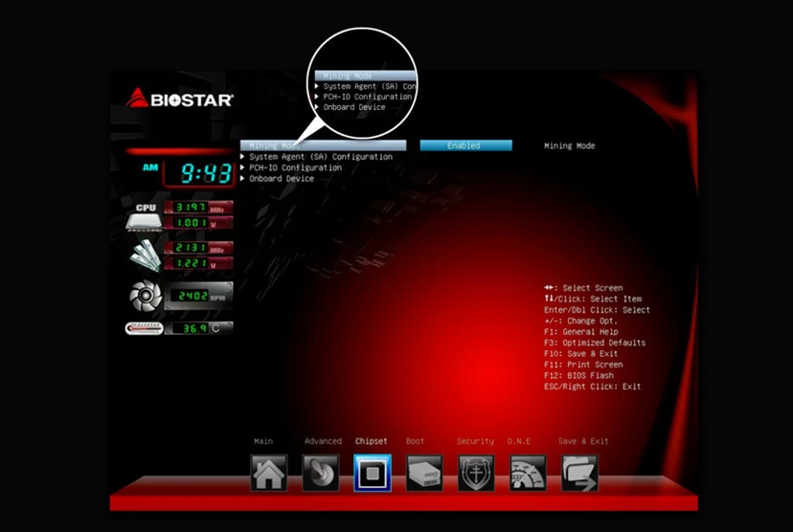Image resolution: width=793 pixels, height=532 pixels.
Task: Click the F3: Optimized Defaults line
Action: click(595, 343)
